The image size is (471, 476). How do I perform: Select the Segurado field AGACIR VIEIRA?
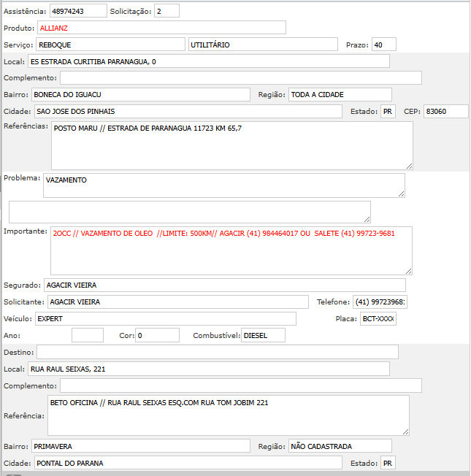(x=225, y=285)
